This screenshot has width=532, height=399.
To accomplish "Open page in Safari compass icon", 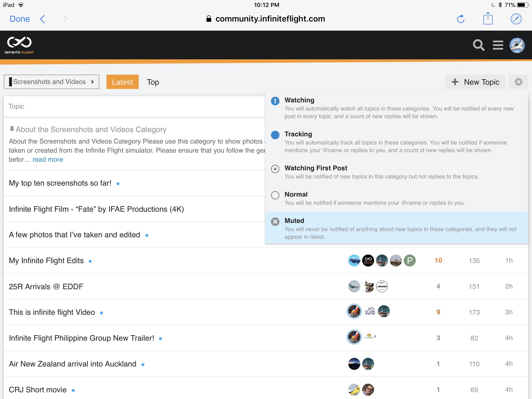I will (516, 19).
